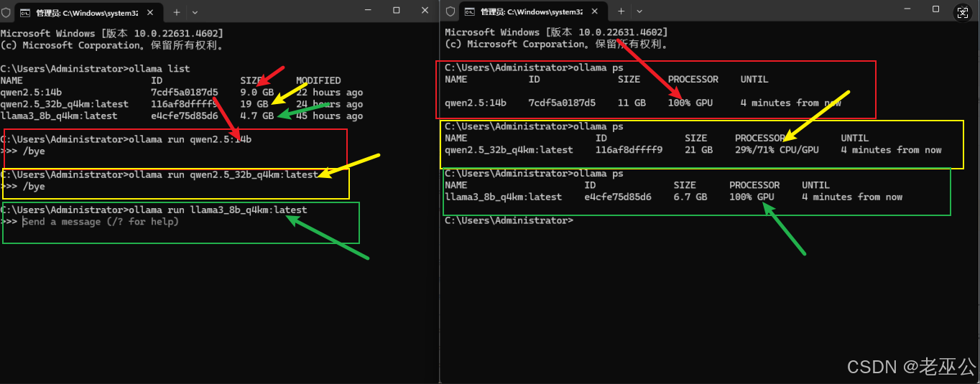Viewport: 980px width, 384px height.
Task: Click the '11 GB' size value
Action: pyautogui.click(x=632, y=103)
